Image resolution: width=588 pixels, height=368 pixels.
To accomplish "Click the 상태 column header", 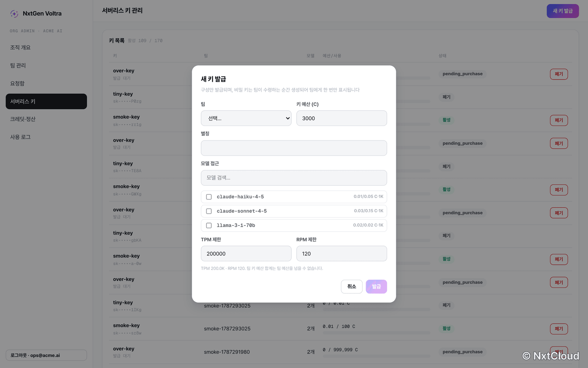I will [x=442, y=56].
